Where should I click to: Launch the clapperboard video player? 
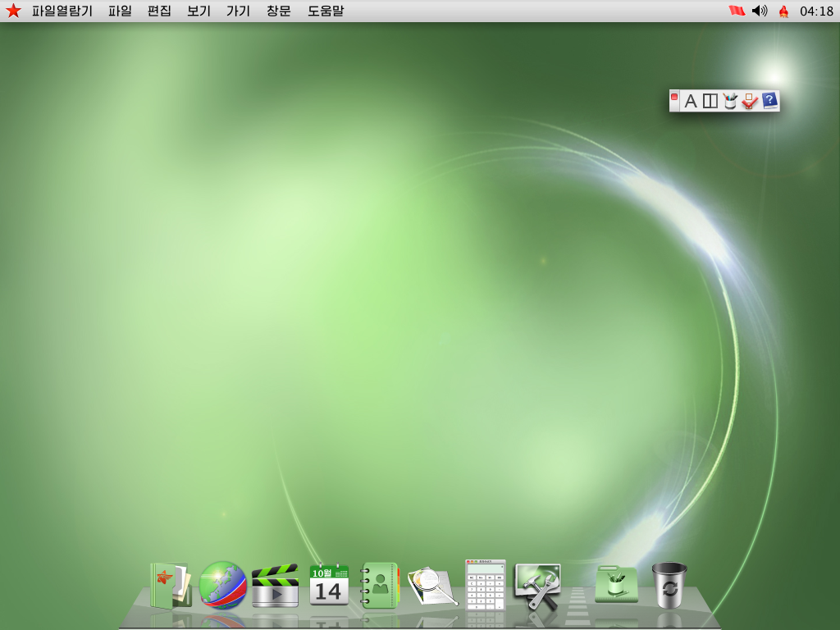click(x=275, y=586)
